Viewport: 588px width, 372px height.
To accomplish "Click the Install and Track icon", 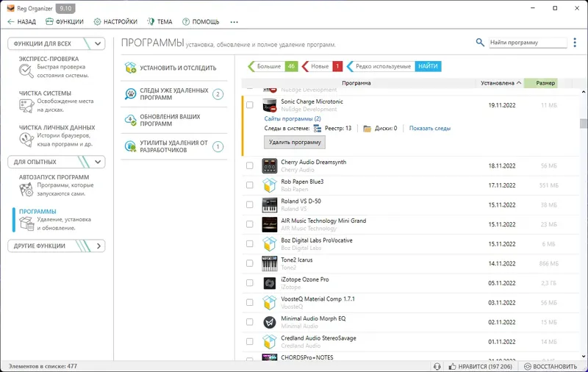I will (x=131, y=68).
